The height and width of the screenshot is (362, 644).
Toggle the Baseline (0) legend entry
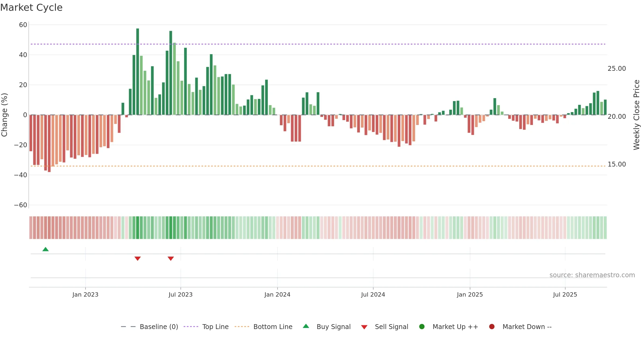click(x=149, y=327)
